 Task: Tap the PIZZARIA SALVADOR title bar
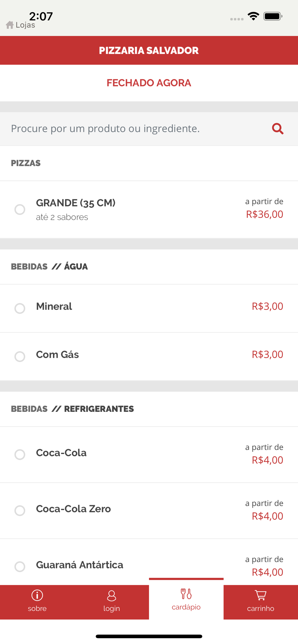[149, 51]
